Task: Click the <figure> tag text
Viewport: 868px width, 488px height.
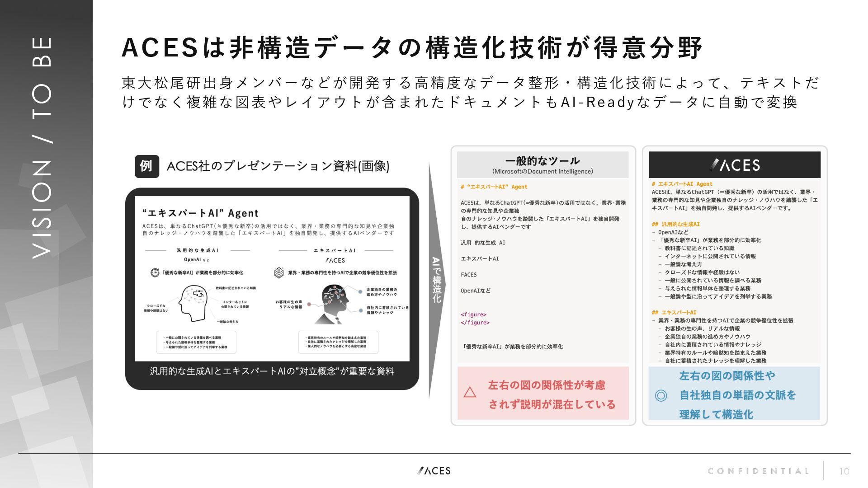Action: (473, 314)
